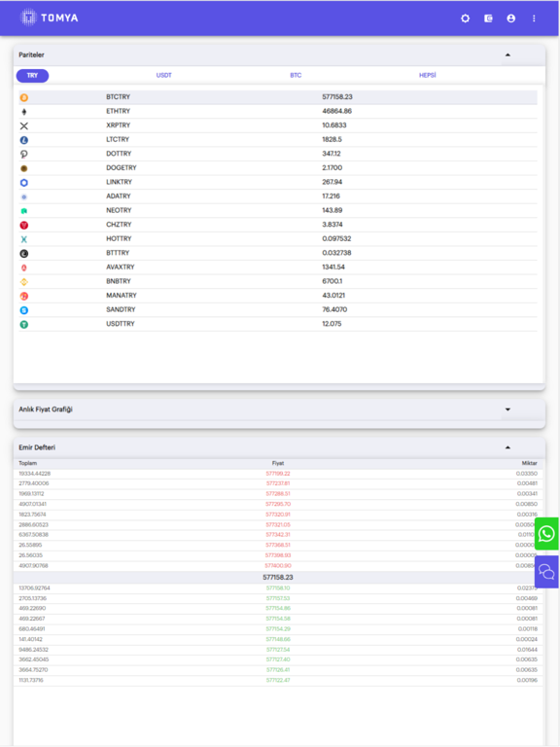Viewport: 560px width, 747px height.
Task: Click the BitTorrent icon for BTTTRY
Action: (x=23, y=254)
